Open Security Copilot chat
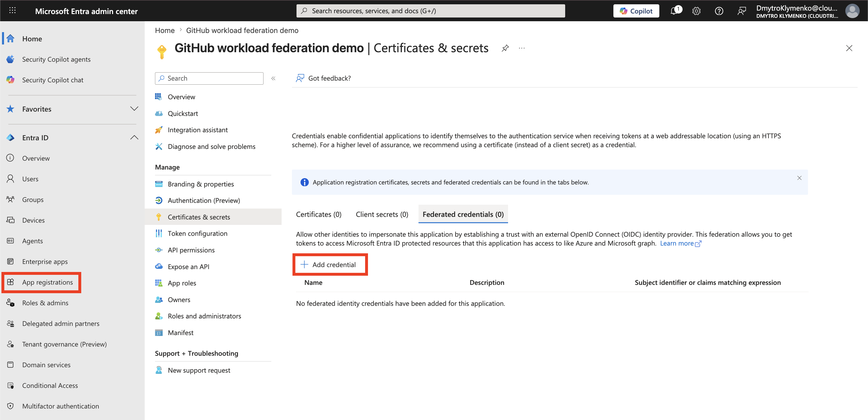 point(53,80)
